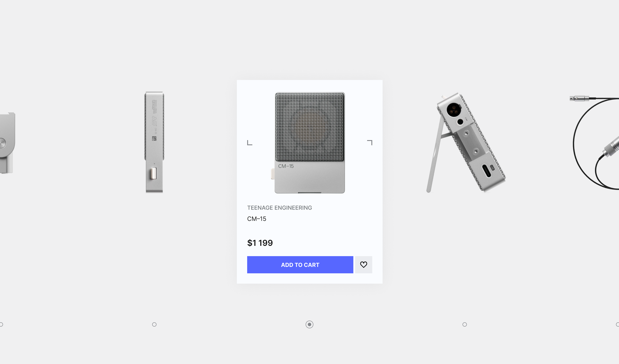This screenshot has width=619, height=364.
Task: Open the cable accessory thumbnail
Action: pyautogui.click(x=594, y=142)
